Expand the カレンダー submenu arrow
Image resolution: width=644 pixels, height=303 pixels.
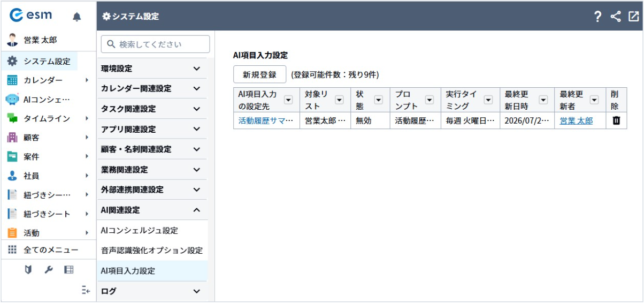(x=87, y=80)
